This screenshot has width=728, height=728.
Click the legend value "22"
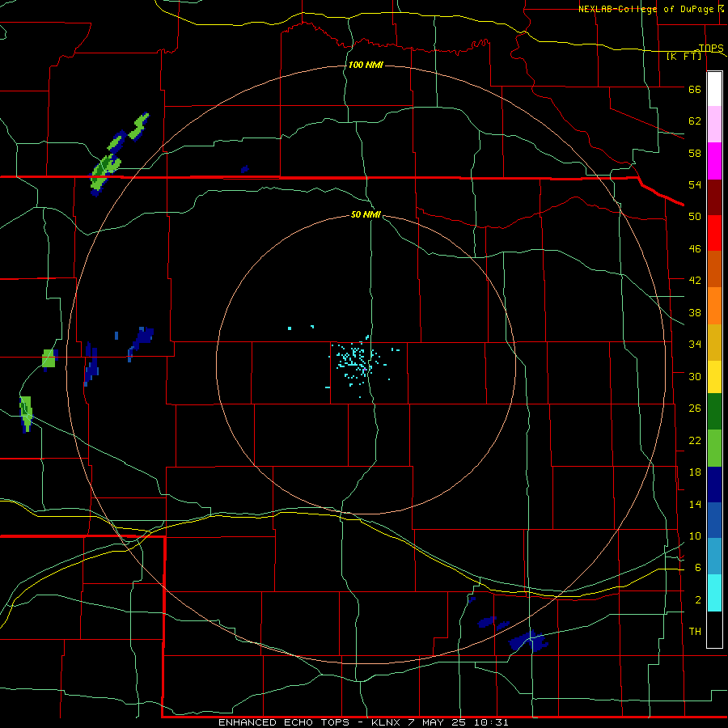pos(695,440)
